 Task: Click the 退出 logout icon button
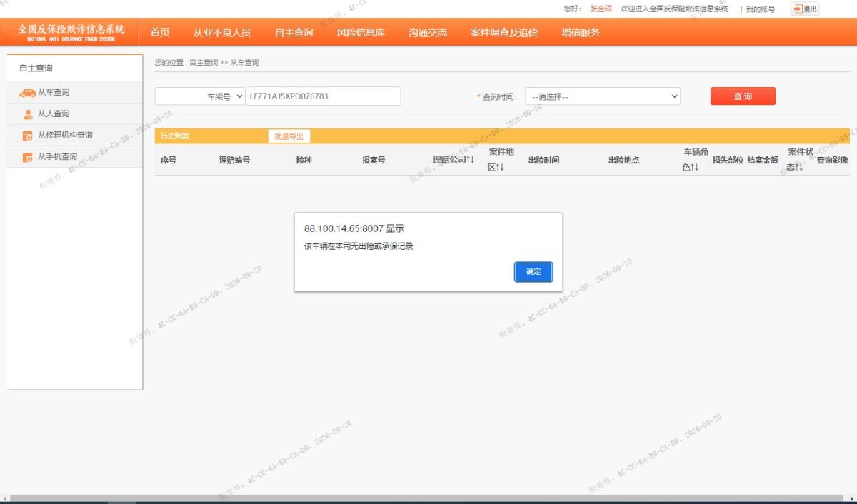805,9
